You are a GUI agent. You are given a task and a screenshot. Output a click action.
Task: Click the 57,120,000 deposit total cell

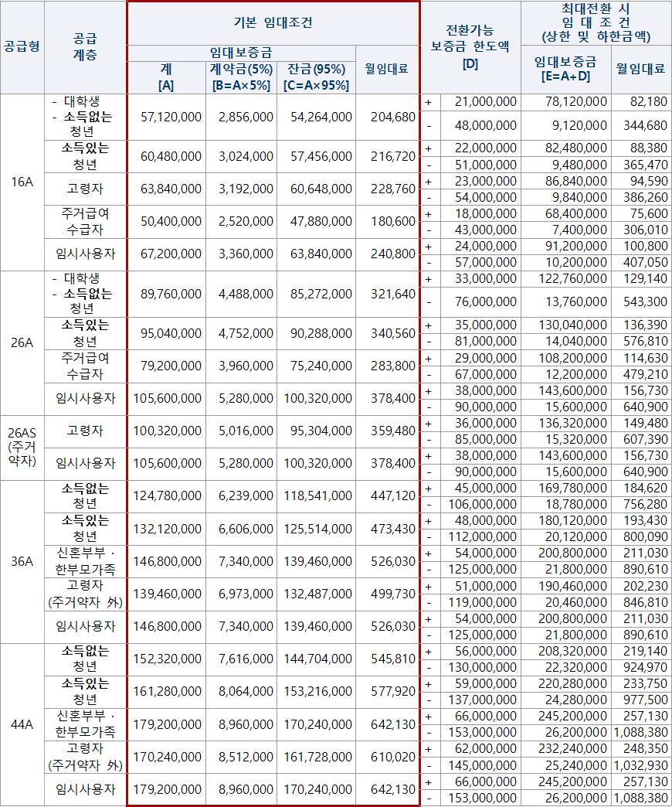[171, 117]
